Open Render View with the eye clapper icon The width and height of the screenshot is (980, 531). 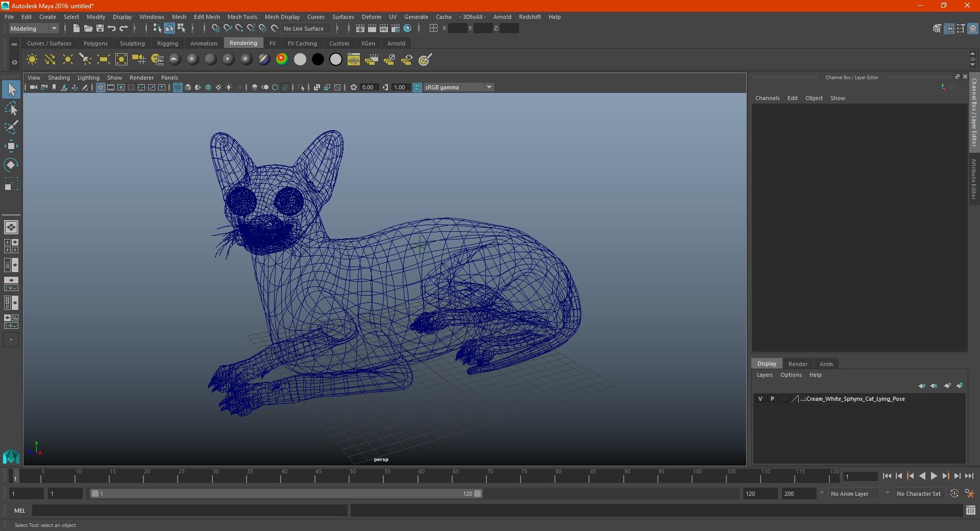pyautogui.click(x=360, y=28)
